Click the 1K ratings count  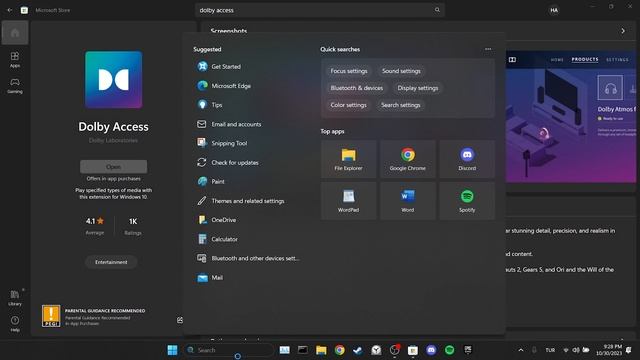pos(133,226)
